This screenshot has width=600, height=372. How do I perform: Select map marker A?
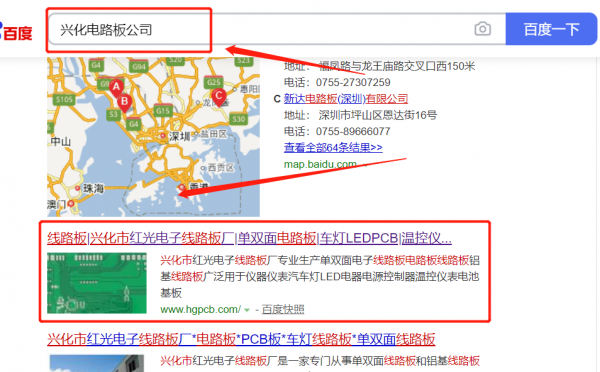(x=116, y=88)
